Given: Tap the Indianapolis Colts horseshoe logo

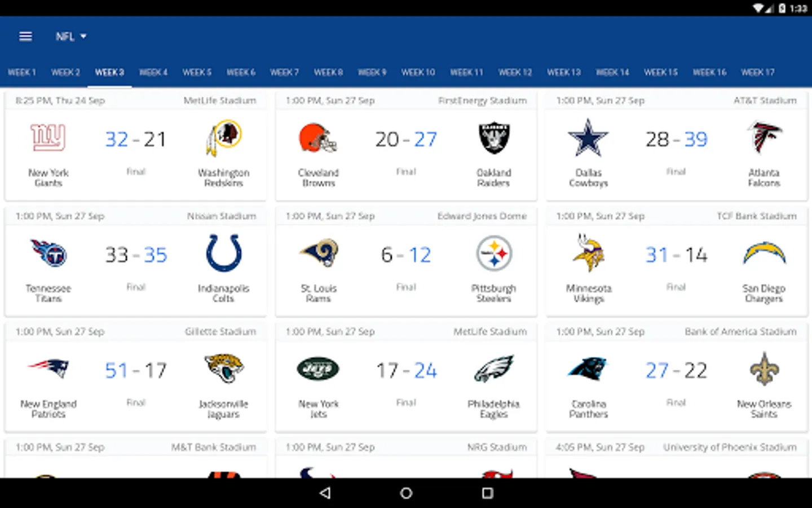Looking at the screenshot, I should click(224, 253).
